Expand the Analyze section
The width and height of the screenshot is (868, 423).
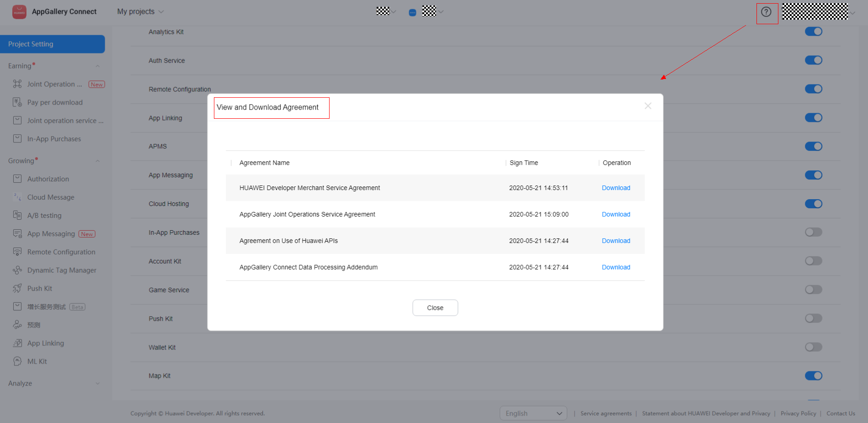tap(97, 383)
